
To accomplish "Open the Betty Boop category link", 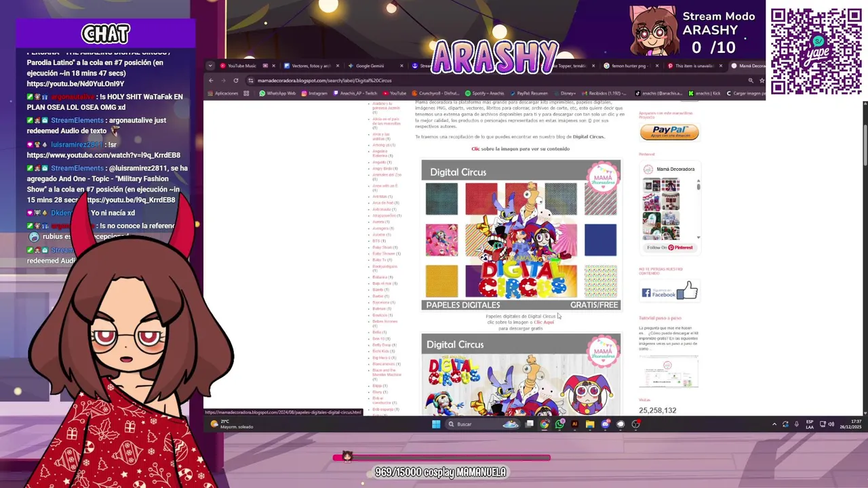I will click(x=381, y=345).
